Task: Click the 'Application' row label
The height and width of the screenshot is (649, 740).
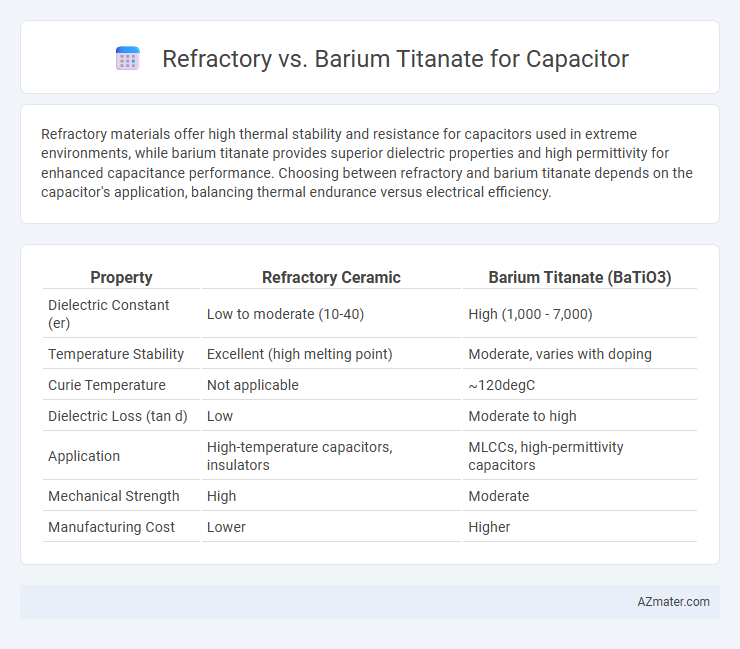Action: 121,456
